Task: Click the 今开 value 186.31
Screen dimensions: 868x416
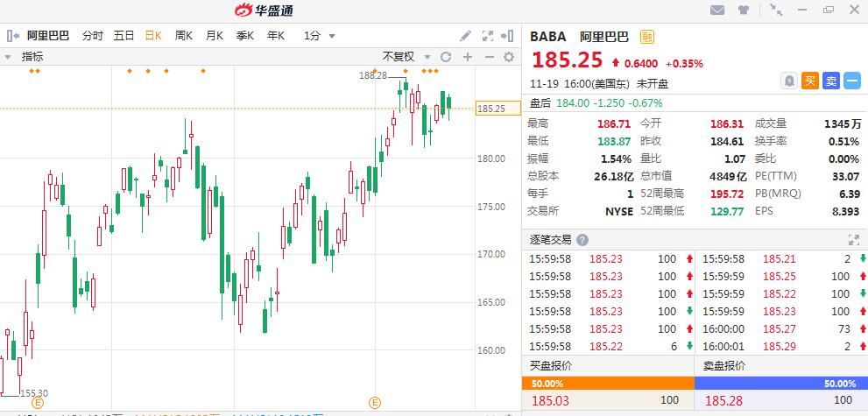Action: coord(727,123)
